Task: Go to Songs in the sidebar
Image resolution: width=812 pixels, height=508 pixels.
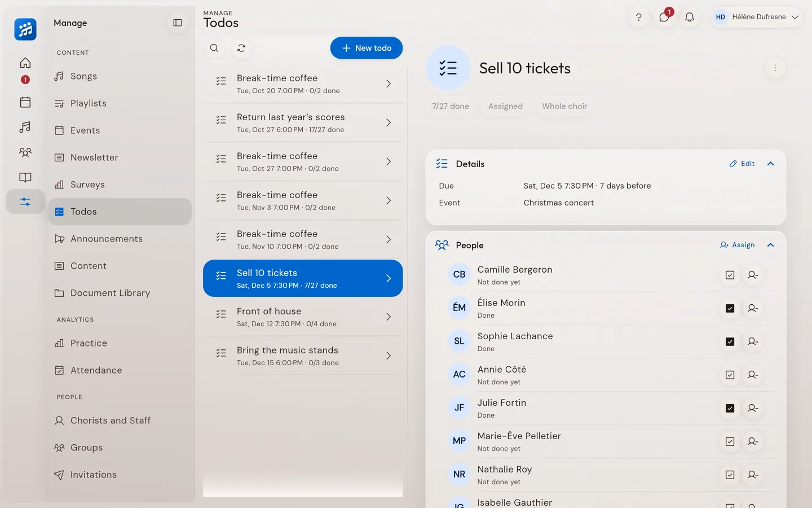Action: tap(120, 76)
